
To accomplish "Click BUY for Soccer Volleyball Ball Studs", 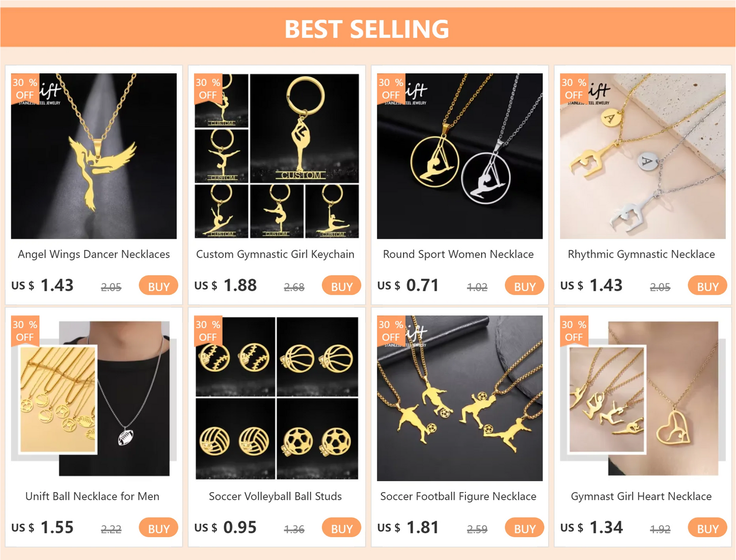I will [341, 528].
